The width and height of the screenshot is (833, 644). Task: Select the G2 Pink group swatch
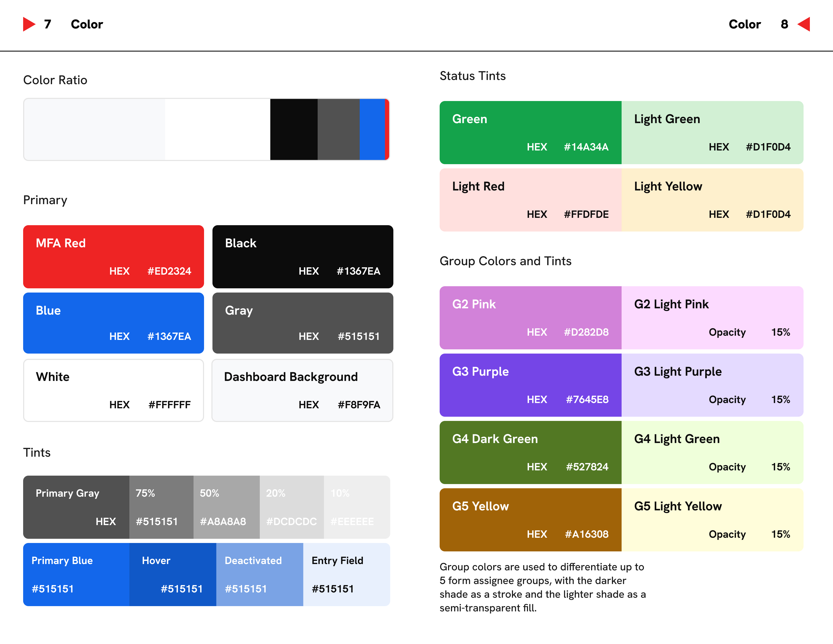530,318
